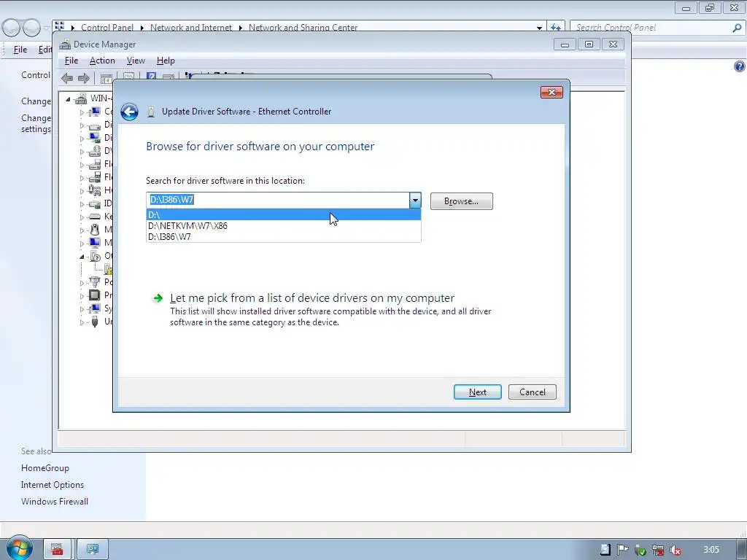The width and height of the screenshot is (747, 560).
Task: Open the Control Panel window File menu
Action: pos(20,50)
